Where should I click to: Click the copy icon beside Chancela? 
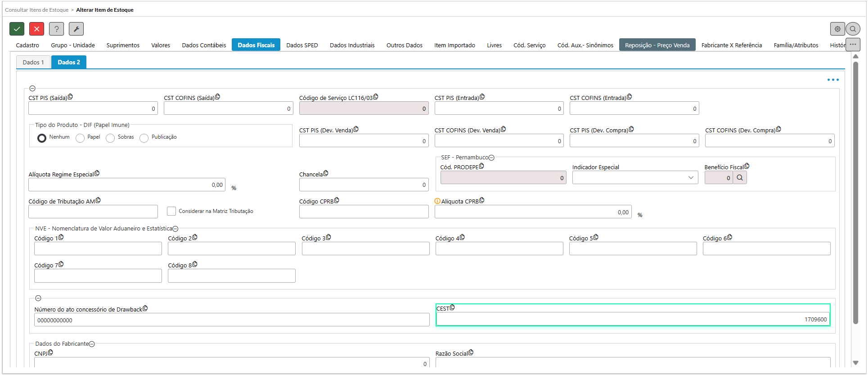326,173
